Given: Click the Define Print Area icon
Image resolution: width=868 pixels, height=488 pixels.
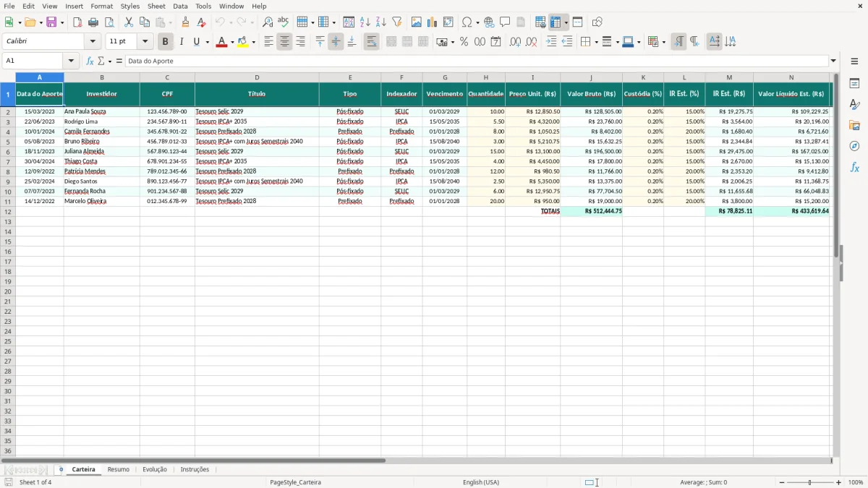Looking at the screenshot, I should click(540, 22).
